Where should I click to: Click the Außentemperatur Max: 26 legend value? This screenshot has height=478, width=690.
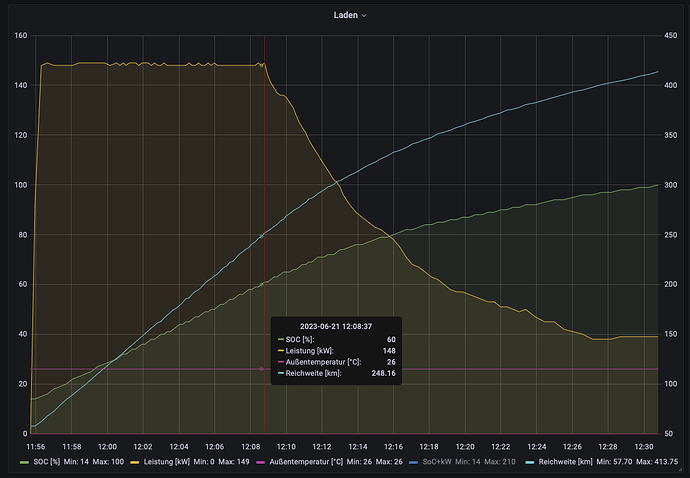tap(389, 462)
